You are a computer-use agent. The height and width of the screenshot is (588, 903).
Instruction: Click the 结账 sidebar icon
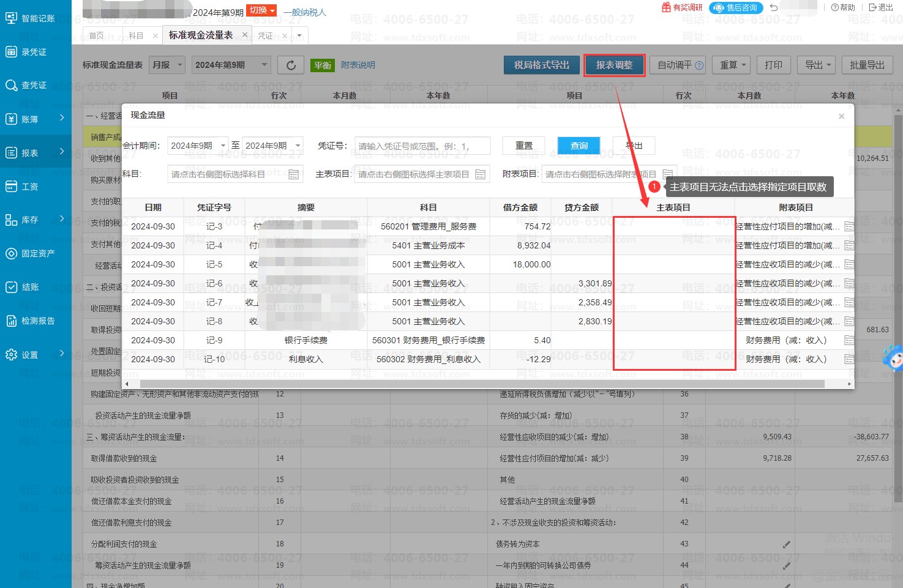[x=11, y=287]
